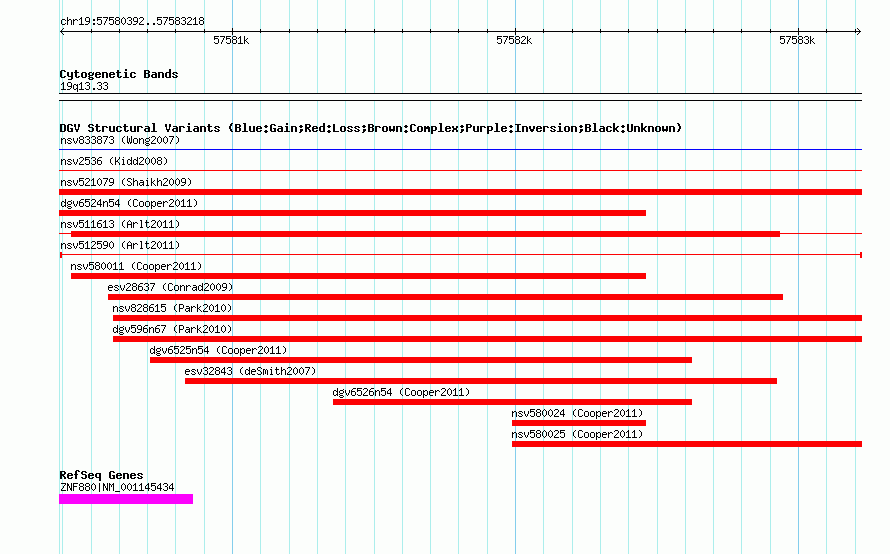The height and width of the screenshot is (554, 890).
Task: Open the RefSeq Genes track title
Action: pyautogui.click(x=101, y=475)
